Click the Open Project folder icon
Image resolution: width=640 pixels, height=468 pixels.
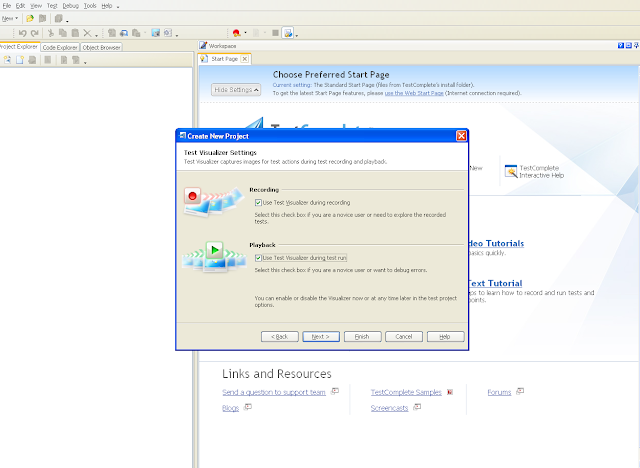tap(29, 18)
